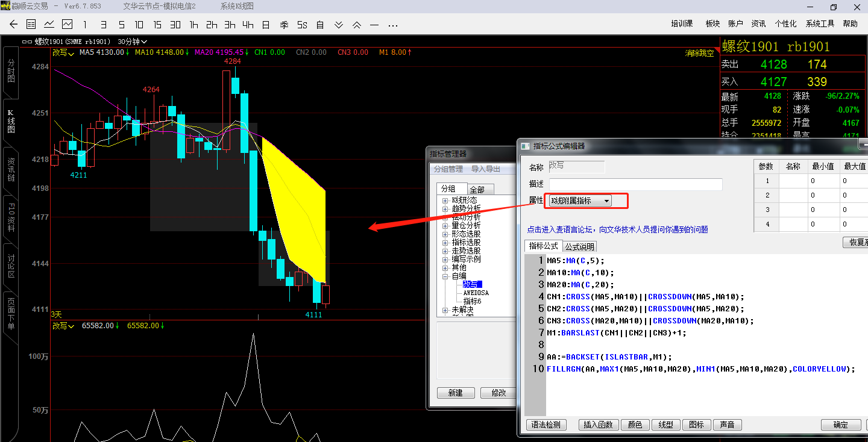868x442 pixels.
Task: Select the 1h period in toolbar
Action: [193, 25]
